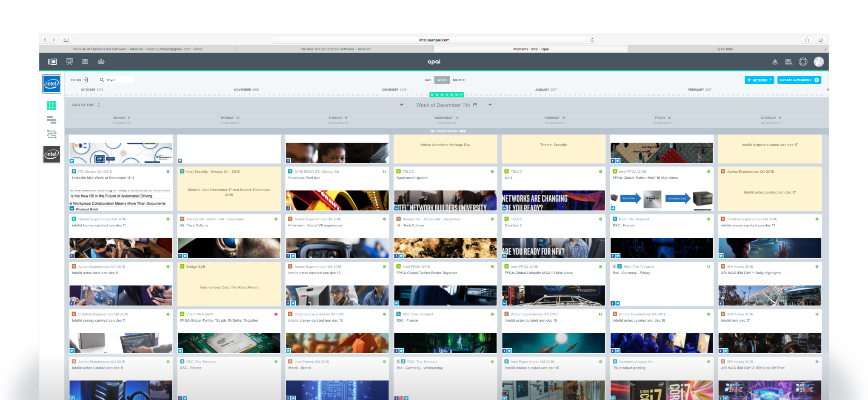Switch to Month view
This screenshot has height=400, width=868.
[459, 80]
